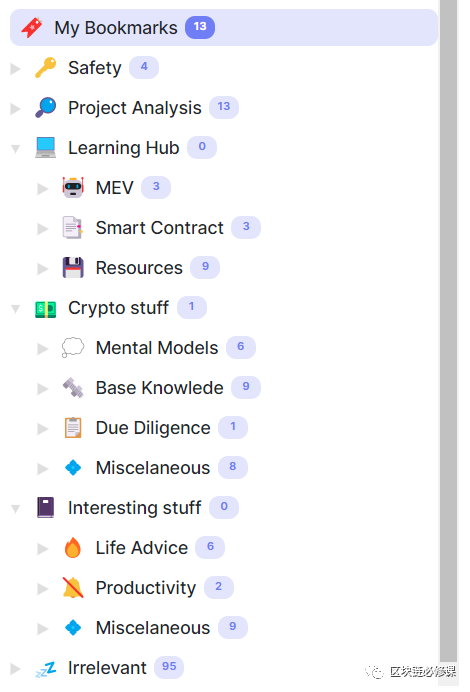Click the magnifying glass icon for Project Analysis

(45, 107)
